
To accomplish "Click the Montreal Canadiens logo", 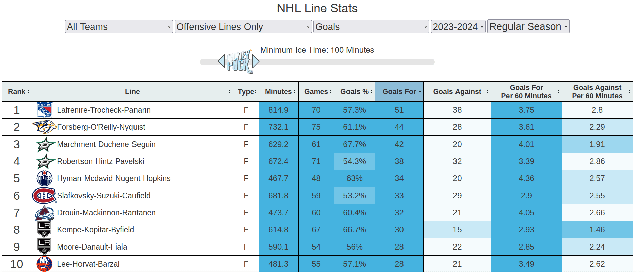I will pyautogui.click(x=44, y=196).
